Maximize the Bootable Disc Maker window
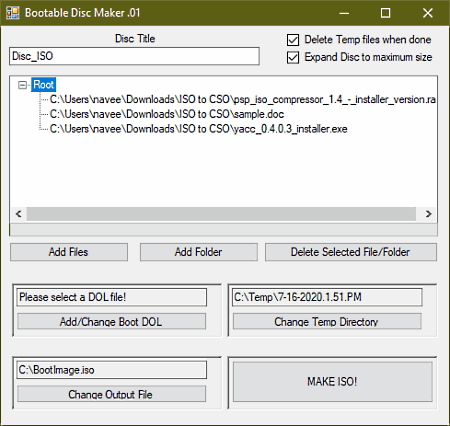This screenshot has height=426, width=450. click(386, 13)
